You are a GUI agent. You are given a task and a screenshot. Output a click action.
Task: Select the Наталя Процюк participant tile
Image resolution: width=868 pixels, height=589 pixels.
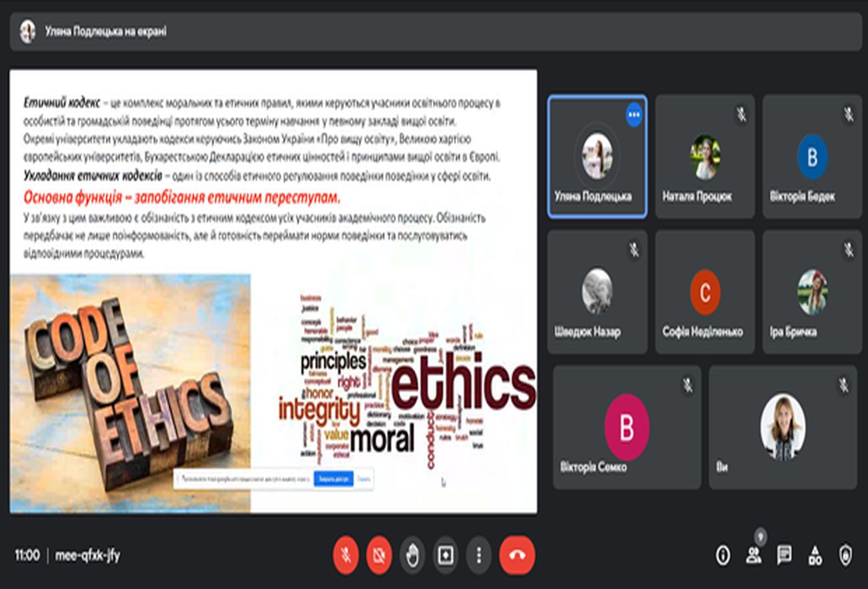(705, 156)
